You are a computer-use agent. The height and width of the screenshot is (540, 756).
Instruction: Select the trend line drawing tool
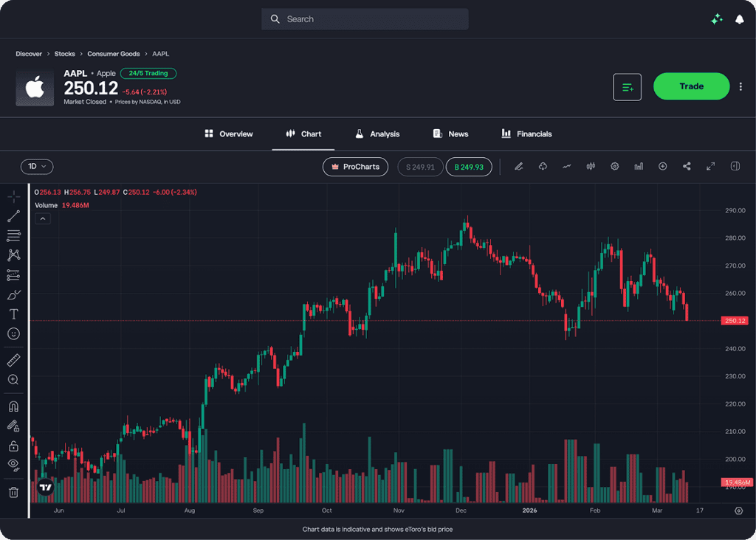(x=13, y=216)
